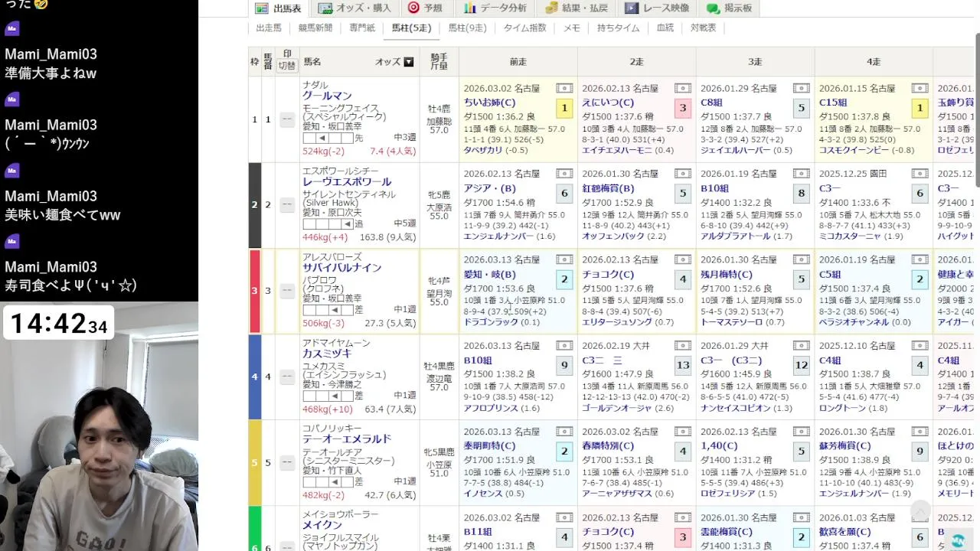
Task: Open winner link ドラゴンラック
Action: click(491, 322)
